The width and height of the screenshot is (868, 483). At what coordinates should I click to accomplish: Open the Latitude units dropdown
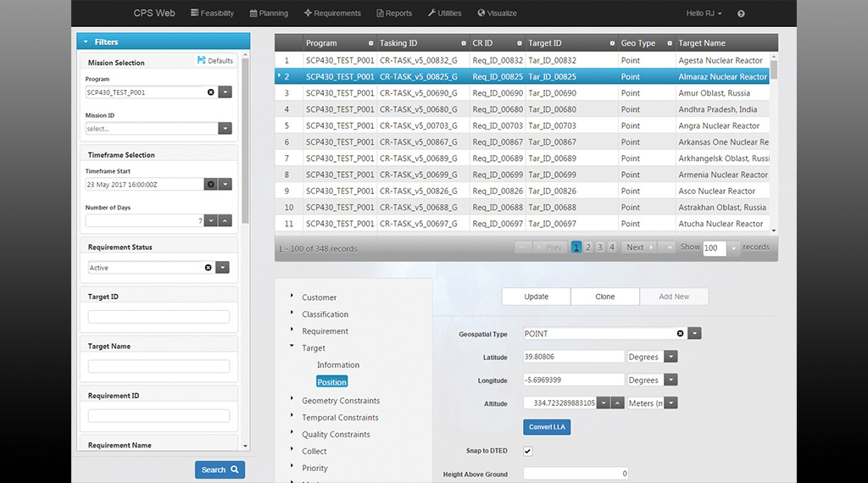tap(670, 357)
